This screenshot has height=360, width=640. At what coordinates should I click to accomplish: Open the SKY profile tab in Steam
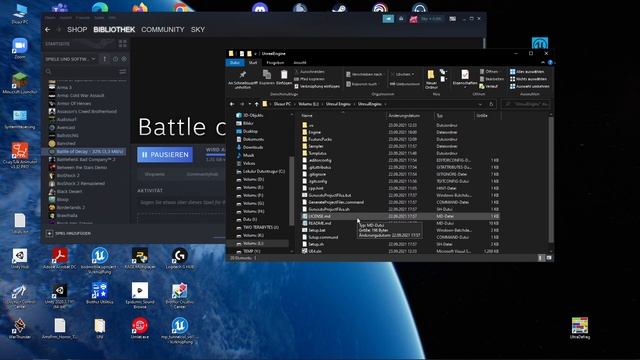point(198,29)
